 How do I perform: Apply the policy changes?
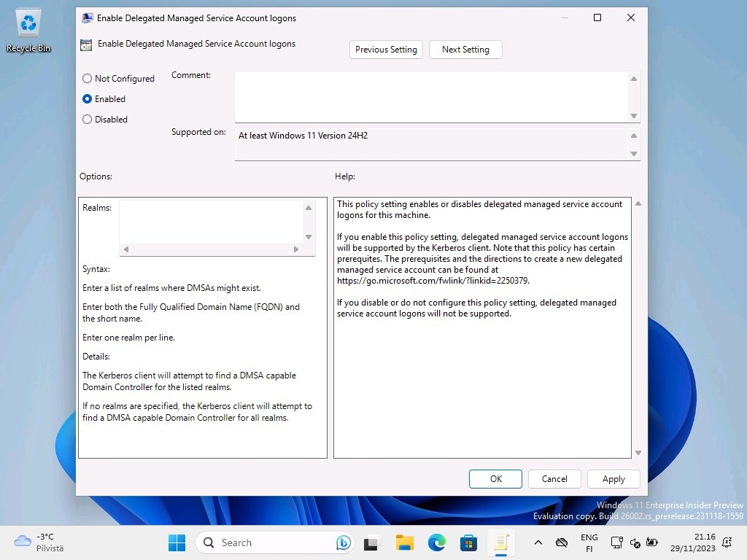click(x=614, y=479)
